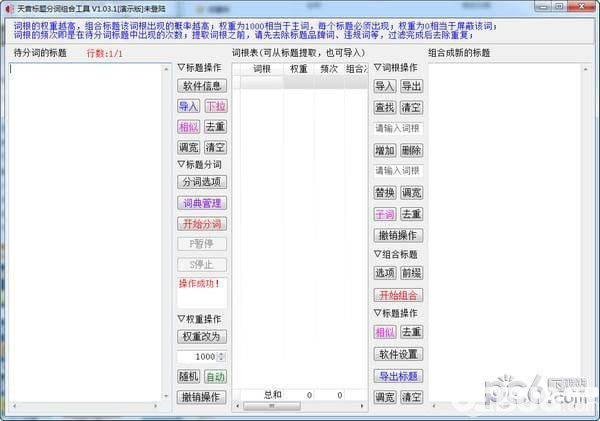This screenshot has height=421, width=600.
Task: Open 词典管理 dictionary management
Action: point(202,203)
